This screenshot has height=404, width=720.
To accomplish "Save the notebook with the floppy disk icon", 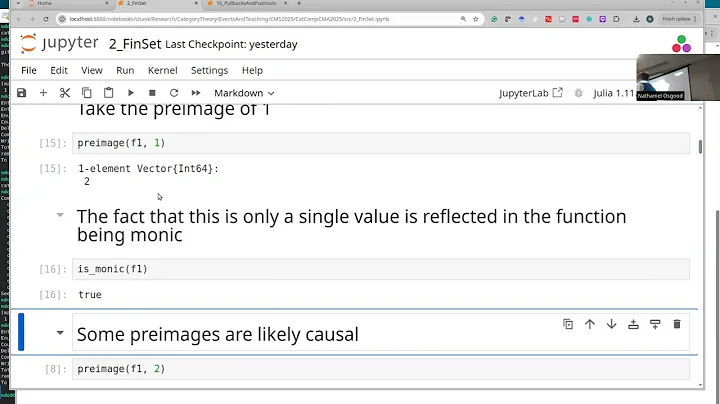I will [22, 93].
